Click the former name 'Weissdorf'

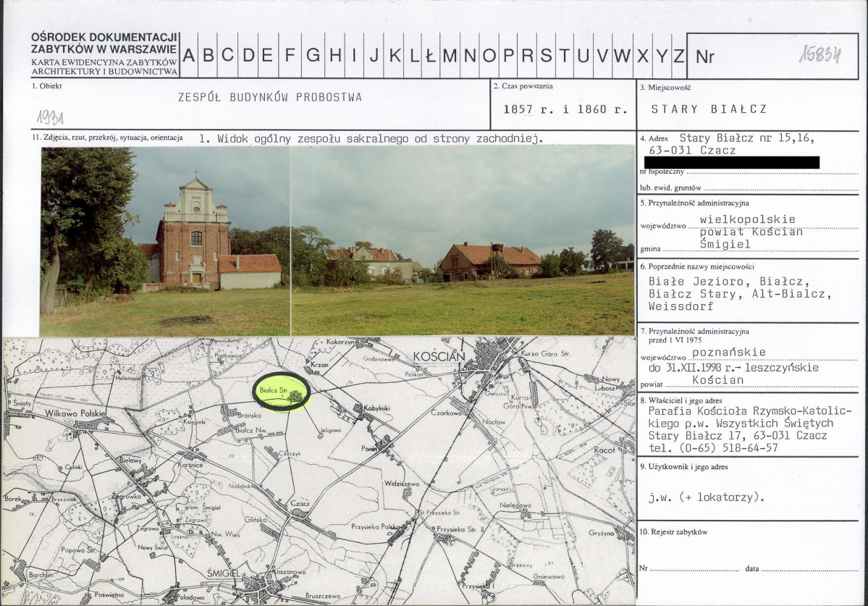[x=681, y=306]
